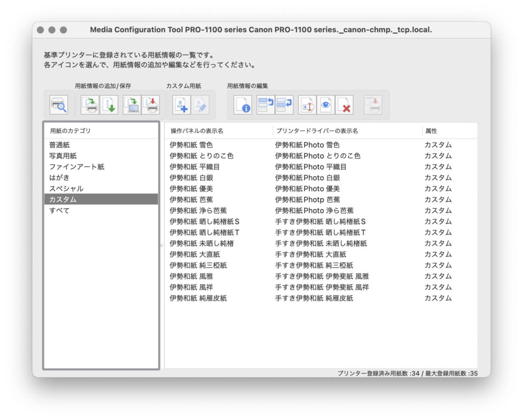
Task: Click the printer search magnifier icon
Action: 59,105
